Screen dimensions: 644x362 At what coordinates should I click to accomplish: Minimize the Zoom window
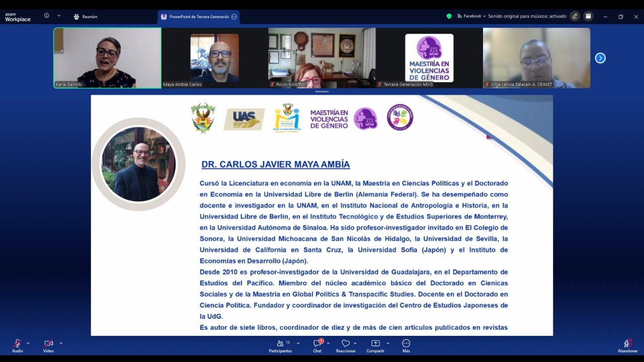pos(605,17)
